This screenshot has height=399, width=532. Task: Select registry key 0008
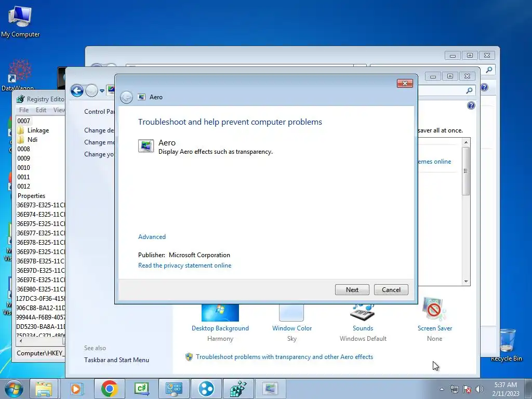[23, 149]
